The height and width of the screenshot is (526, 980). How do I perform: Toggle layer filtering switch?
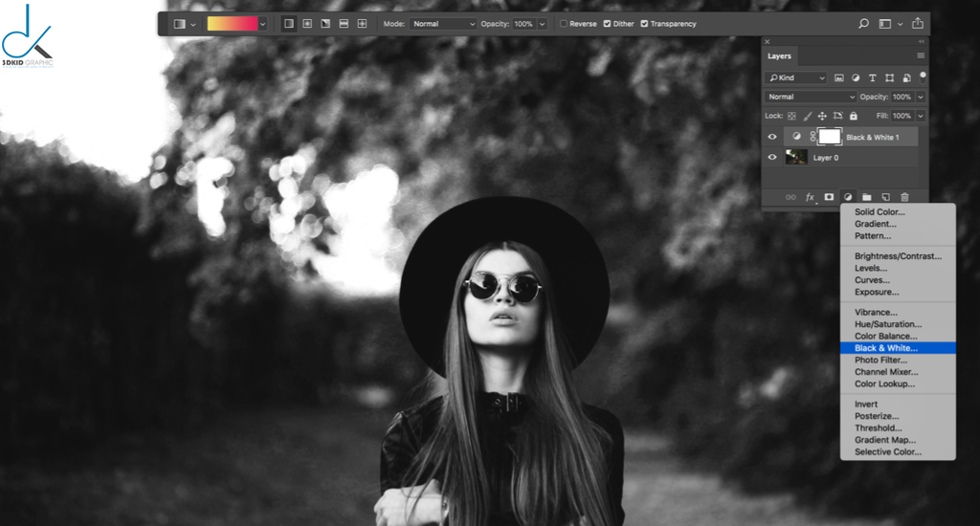coord(923,77)
